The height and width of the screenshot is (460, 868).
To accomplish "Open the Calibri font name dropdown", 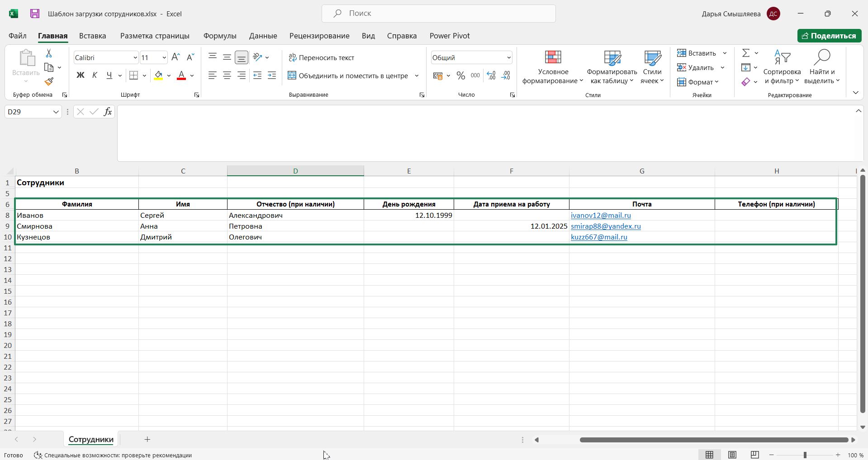I will coord(135,58).
